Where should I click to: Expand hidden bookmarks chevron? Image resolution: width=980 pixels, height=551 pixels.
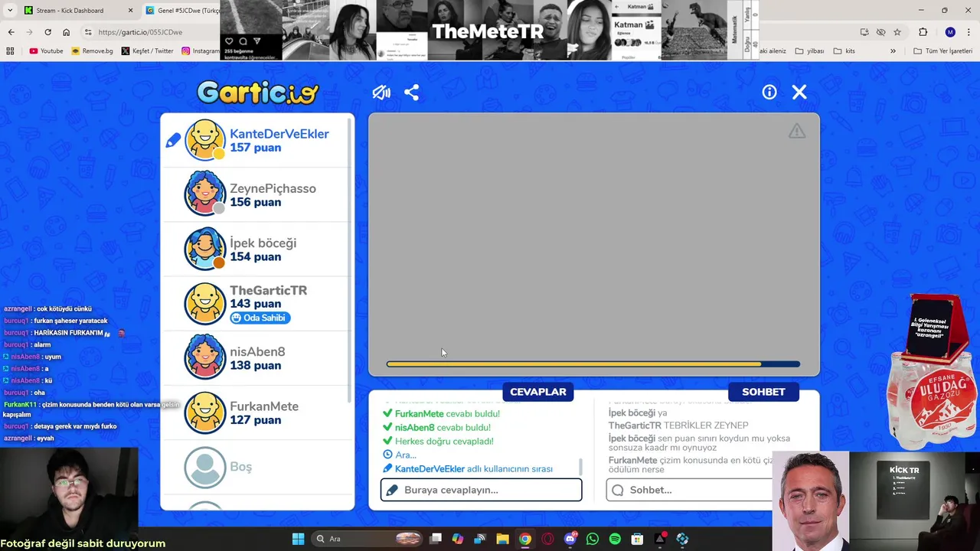click(893, 51)
